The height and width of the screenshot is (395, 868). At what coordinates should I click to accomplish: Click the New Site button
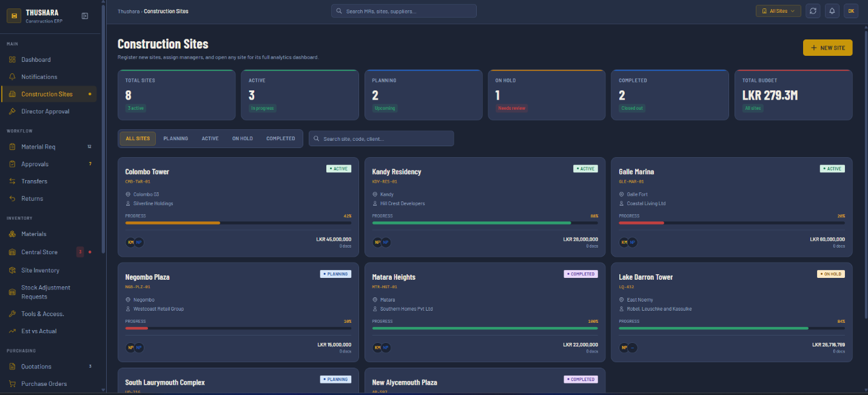coord(827,48)
